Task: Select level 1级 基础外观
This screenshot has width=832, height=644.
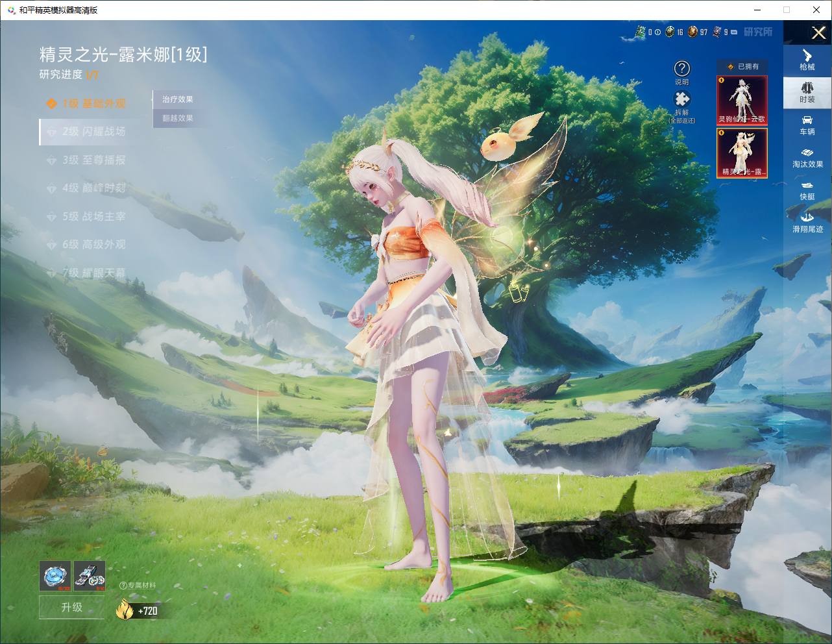Action: click(86, 103)
